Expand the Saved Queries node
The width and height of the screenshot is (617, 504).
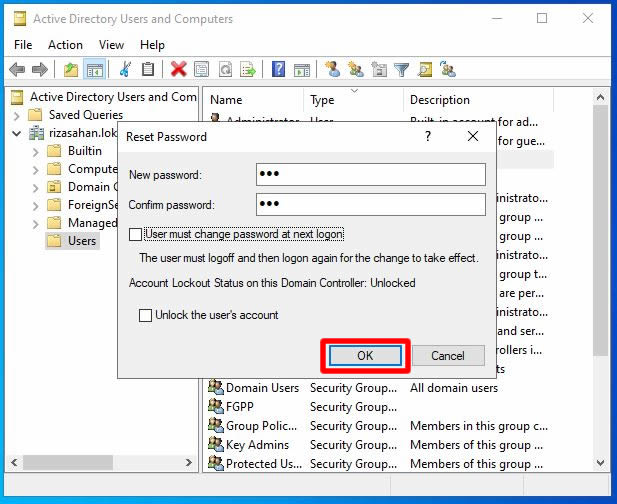click(x=17, y=116)
